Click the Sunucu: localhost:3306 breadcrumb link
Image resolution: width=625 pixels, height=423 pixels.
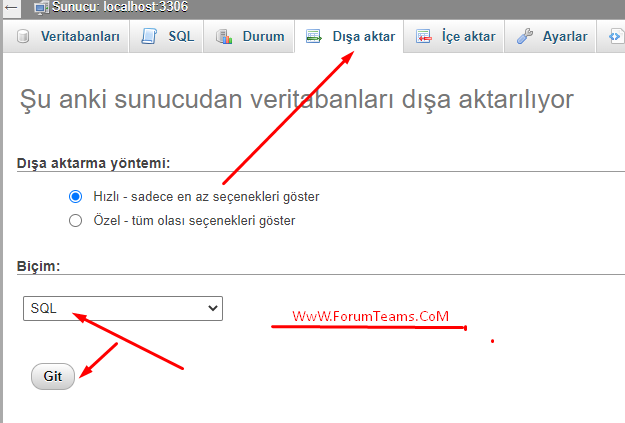pos(120,7)
